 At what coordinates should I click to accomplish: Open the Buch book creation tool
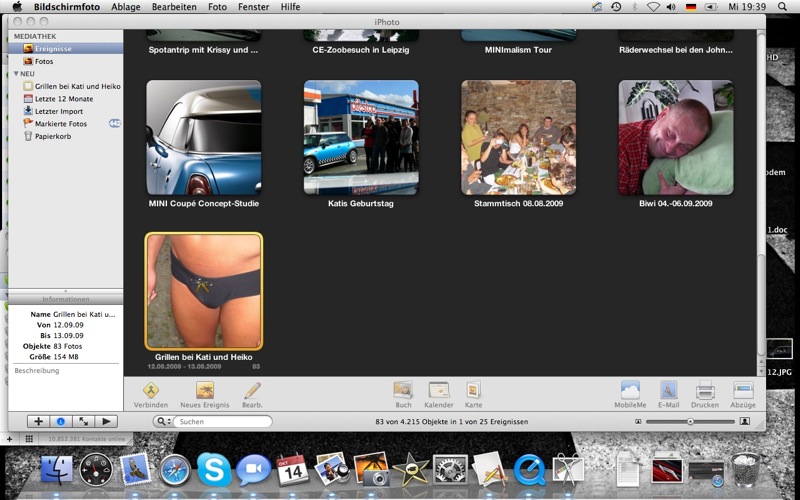click(403, 391)
